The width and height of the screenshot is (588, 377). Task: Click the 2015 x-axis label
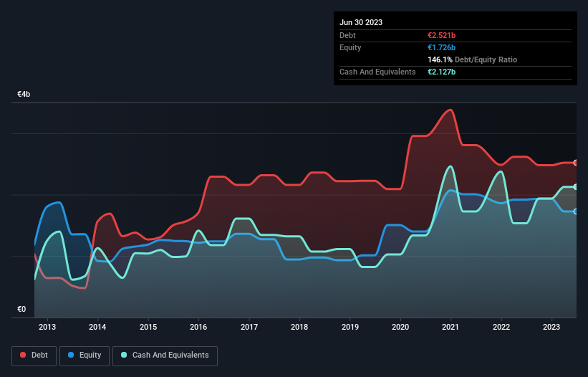(x=148, y=327)
